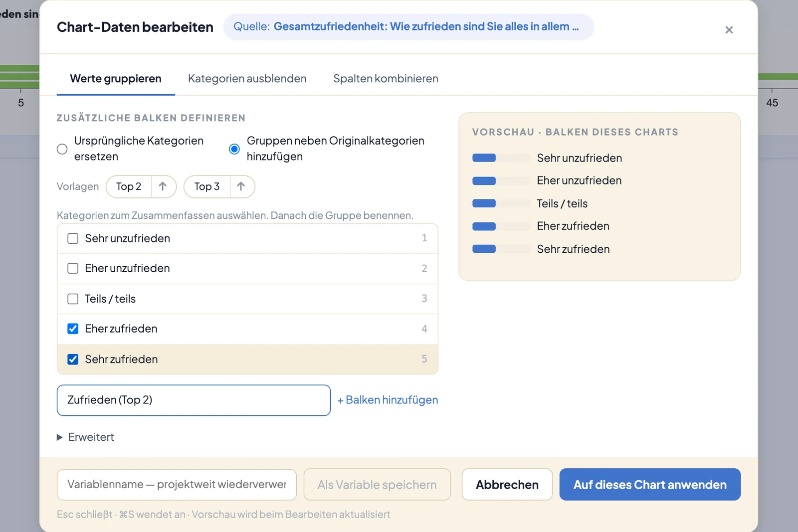Click the 'Abbrechen' button
This screenshot has height=532, width=798.
(x=507, y=485)
